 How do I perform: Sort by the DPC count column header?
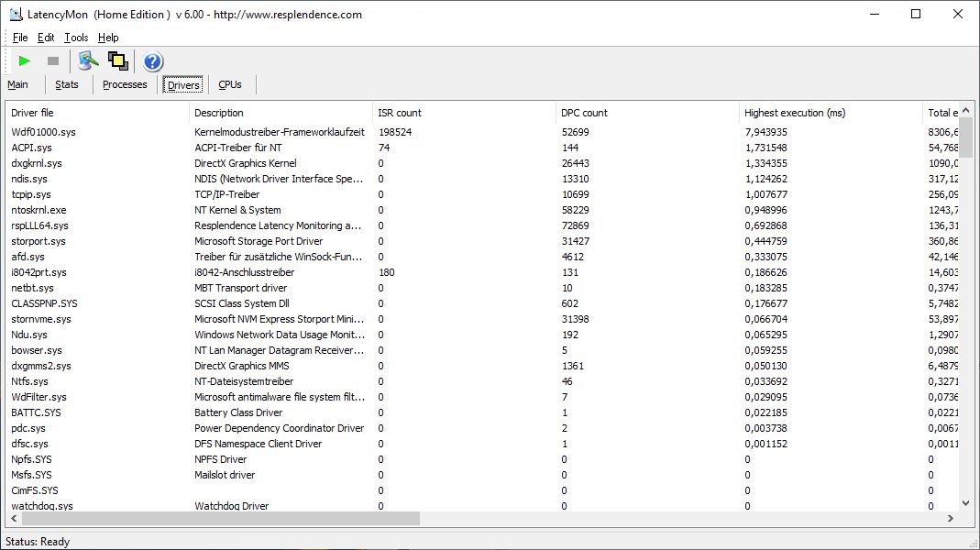click(x=646, y=113)
